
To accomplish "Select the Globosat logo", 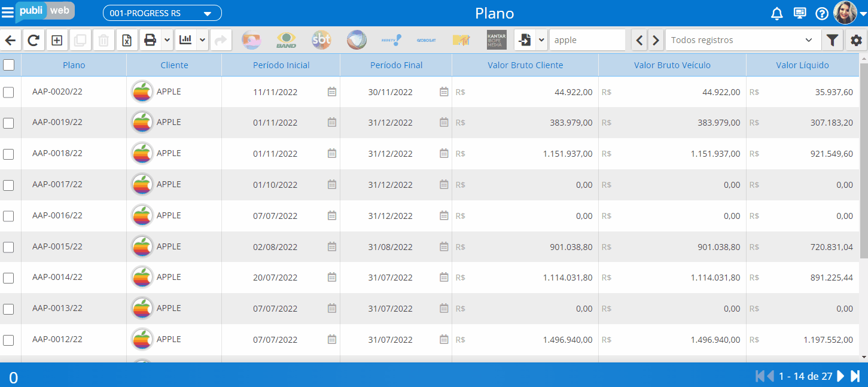I will [426, 40].
